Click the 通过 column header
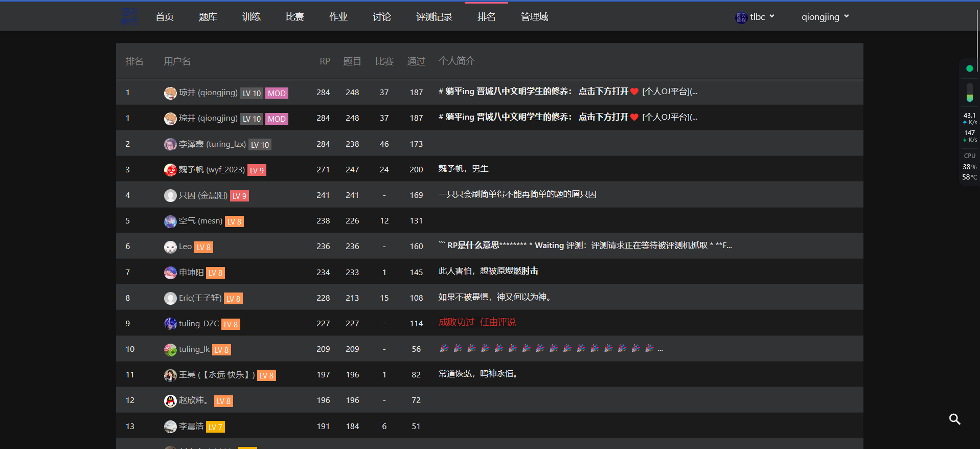 click(x=416, y=61)
